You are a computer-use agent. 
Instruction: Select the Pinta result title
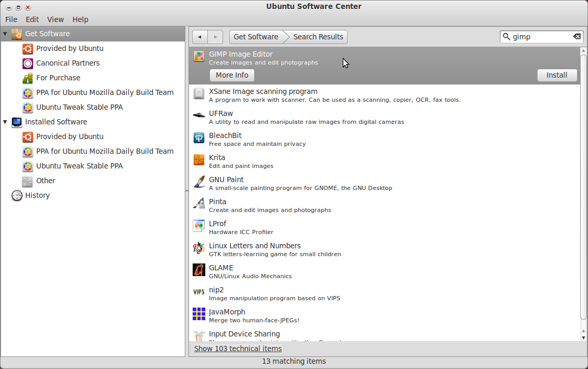click(x=217, y=202)
